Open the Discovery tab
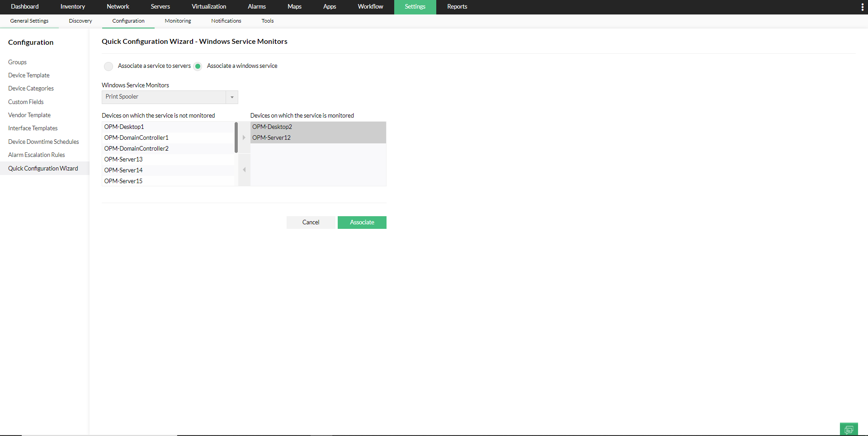This screenshot has height=436, width=868. [80, 21]
